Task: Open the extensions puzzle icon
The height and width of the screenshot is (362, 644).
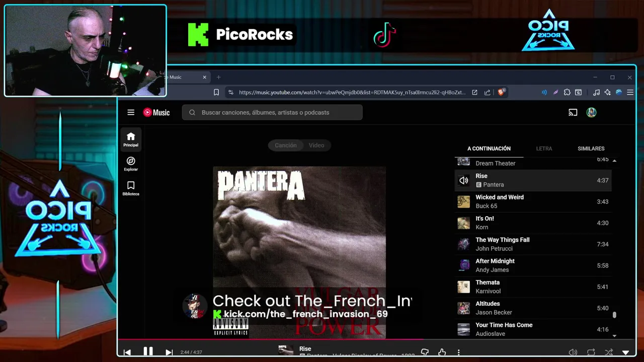Action: click(567, 93)
